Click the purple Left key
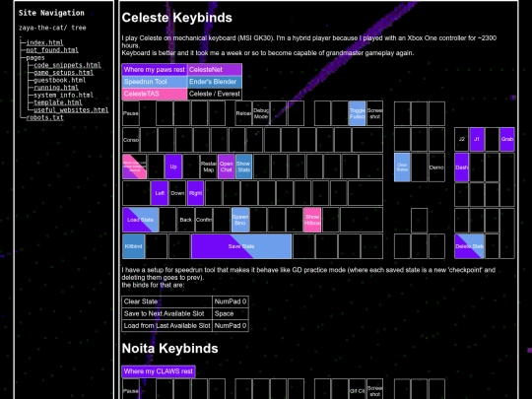This screenshot has width=532, height=399. tap(160, 193)
